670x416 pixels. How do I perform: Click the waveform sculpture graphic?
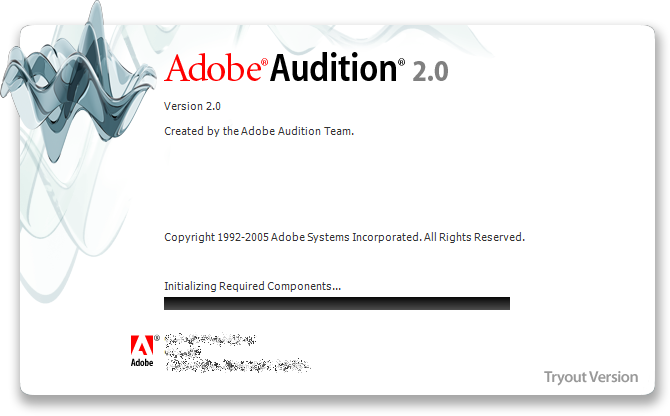(77, 81)
